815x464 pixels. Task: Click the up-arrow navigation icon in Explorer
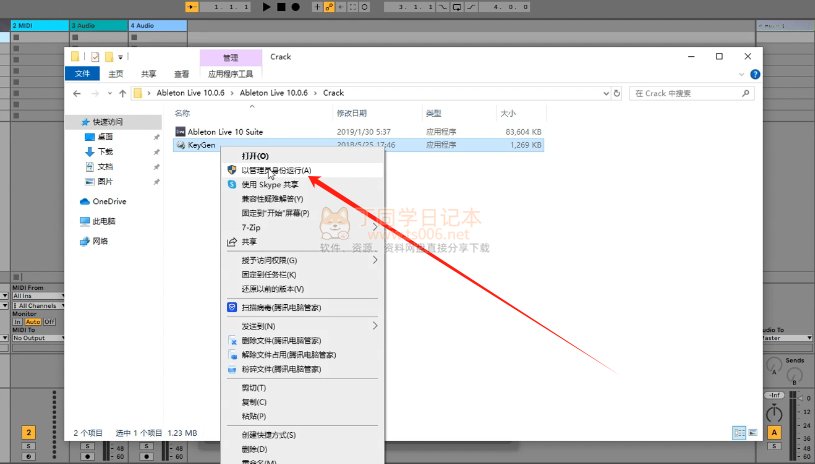click(122, 93)
